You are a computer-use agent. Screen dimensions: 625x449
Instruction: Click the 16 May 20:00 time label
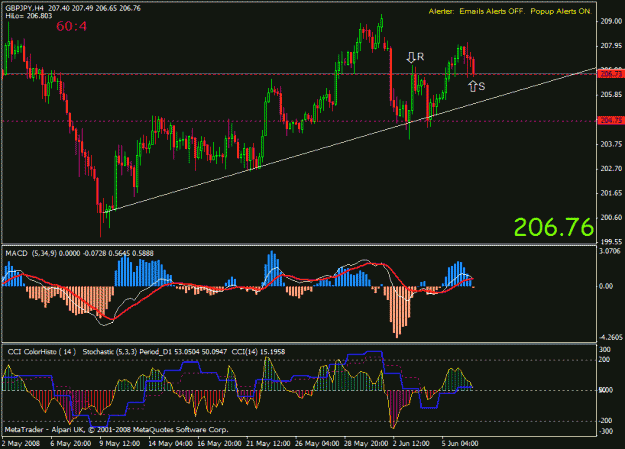coord(219,443)
